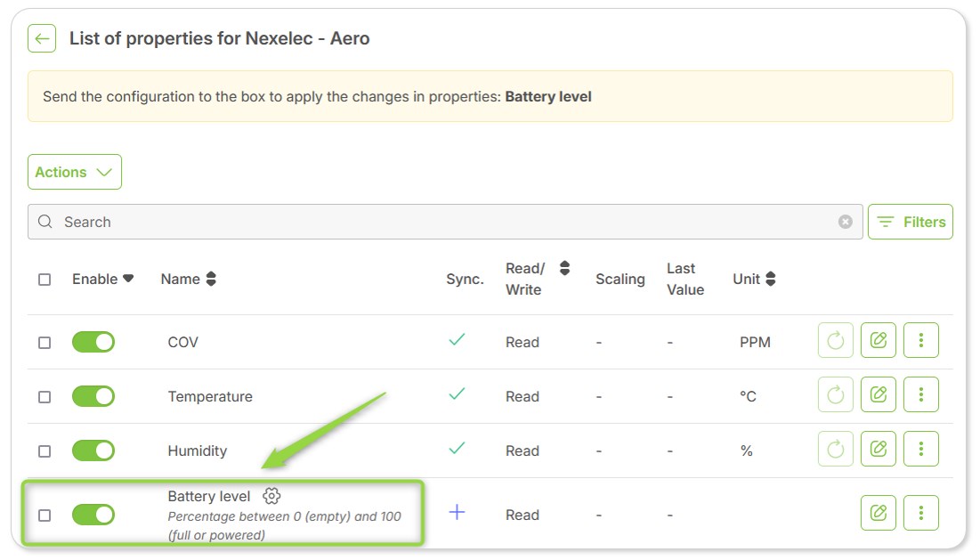Refresh the COV property value

836,340
